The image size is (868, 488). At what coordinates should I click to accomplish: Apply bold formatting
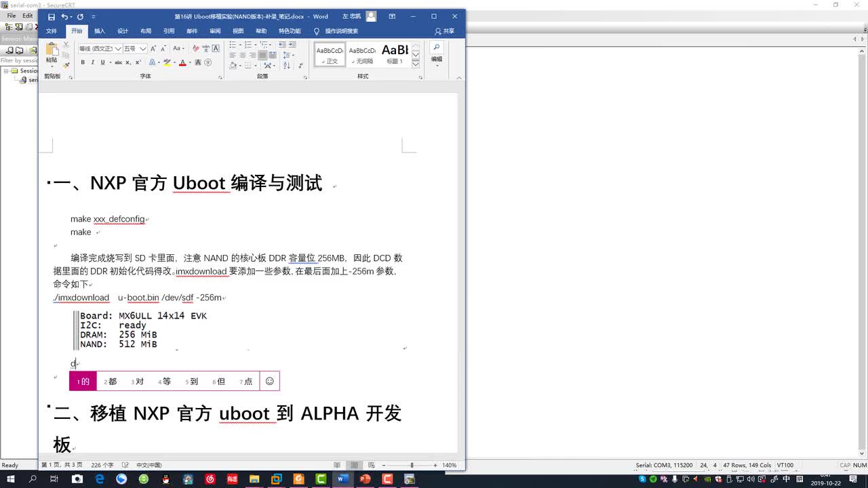(x=83, y=62)
